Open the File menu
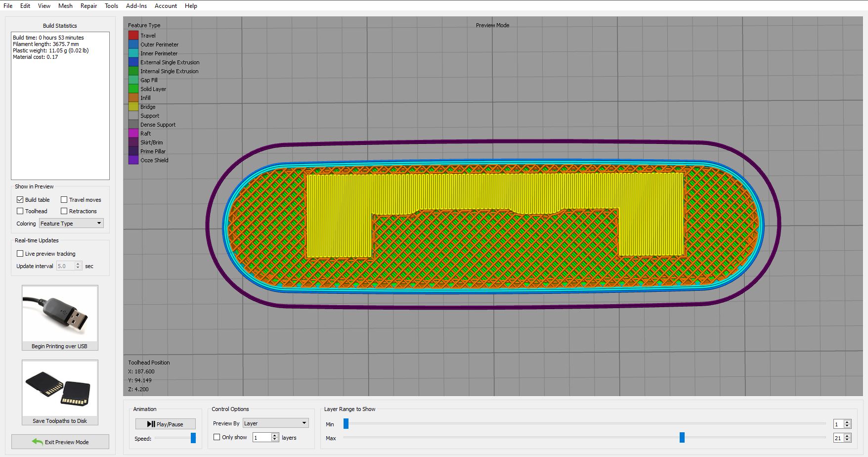 click(8, 6)
